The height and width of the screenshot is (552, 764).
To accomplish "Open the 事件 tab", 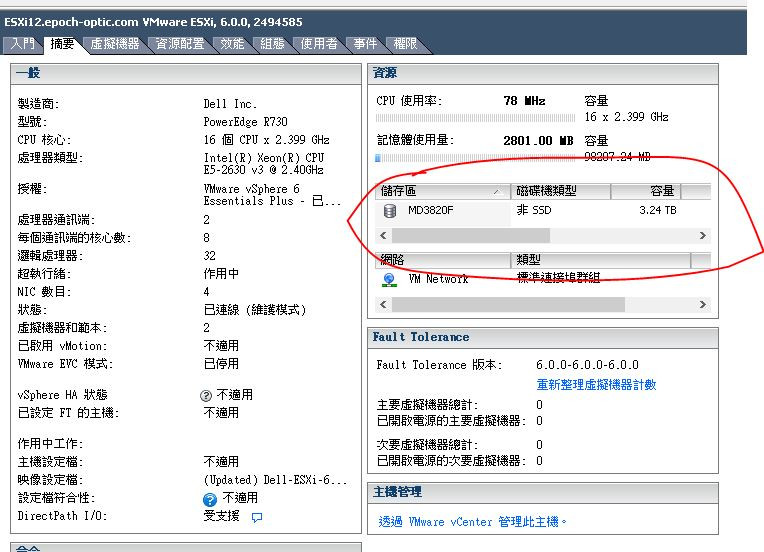I will coord(365,44).
